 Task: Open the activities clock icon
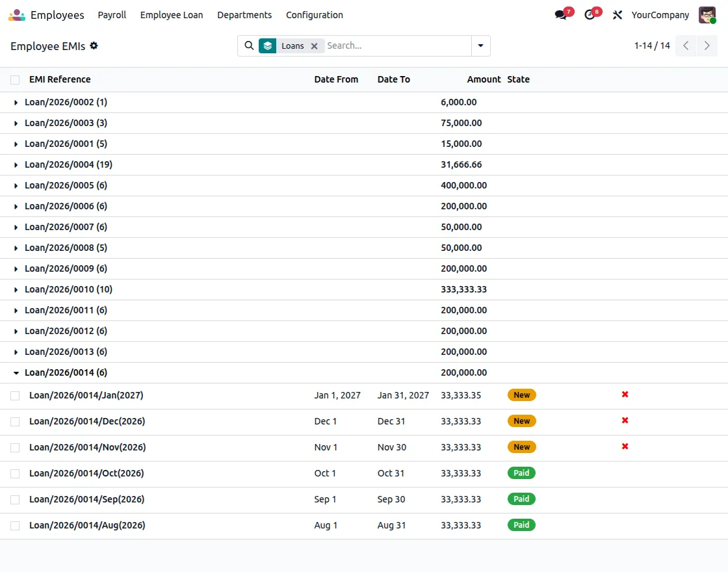[x=590, y=15]
